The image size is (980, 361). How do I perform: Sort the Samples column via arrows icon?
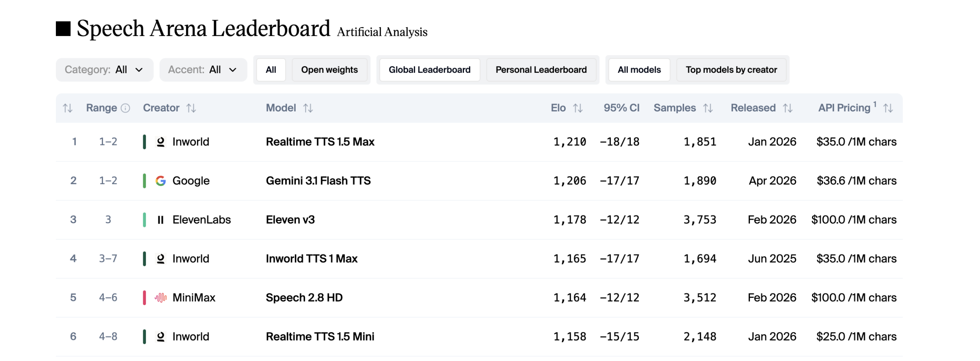tap(708, 108)
